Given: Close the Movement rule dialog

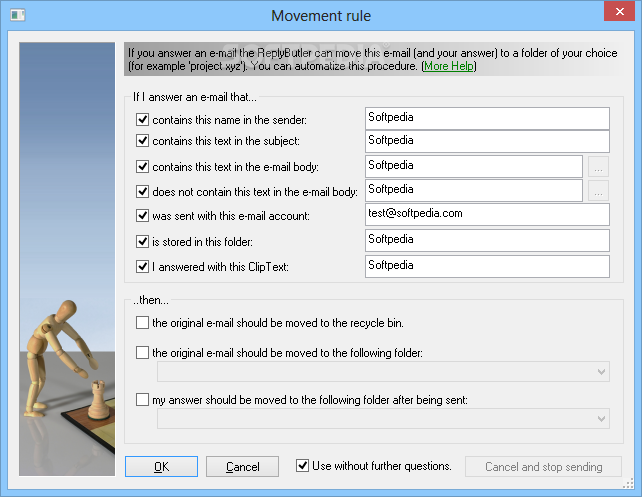Looking at the screenshot, I should [x=619, y=11].
